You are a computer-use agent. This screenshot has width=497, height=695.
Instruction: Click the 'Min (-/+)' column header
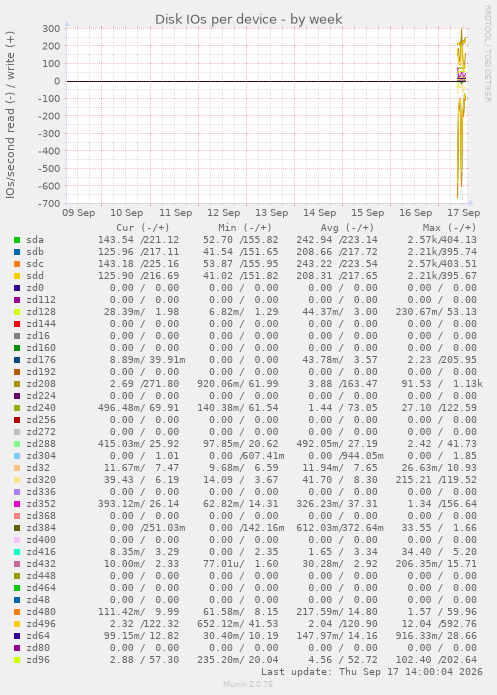coord(245,228)
